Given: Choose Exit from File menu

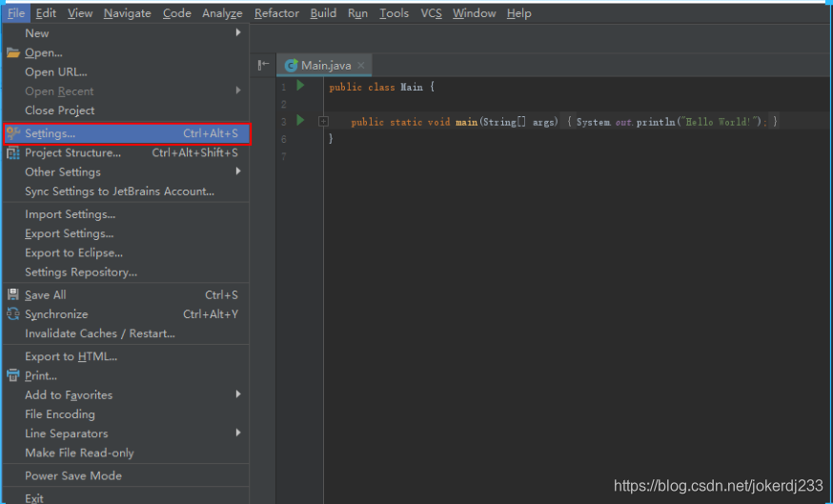Looking at the screenshot, I should [126, 497].
